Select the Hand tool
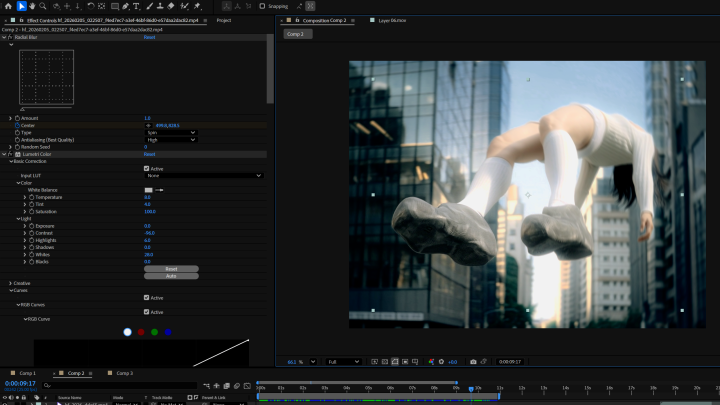Image resolution: width=720 pixels, height=405 pixels. click(32, 6)
